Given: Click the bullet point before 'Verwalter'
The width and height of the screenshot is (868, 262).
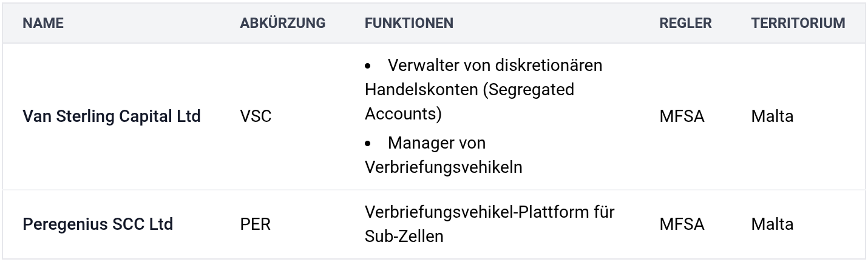Looking at the screenshot, I should [x=368, y=65].
